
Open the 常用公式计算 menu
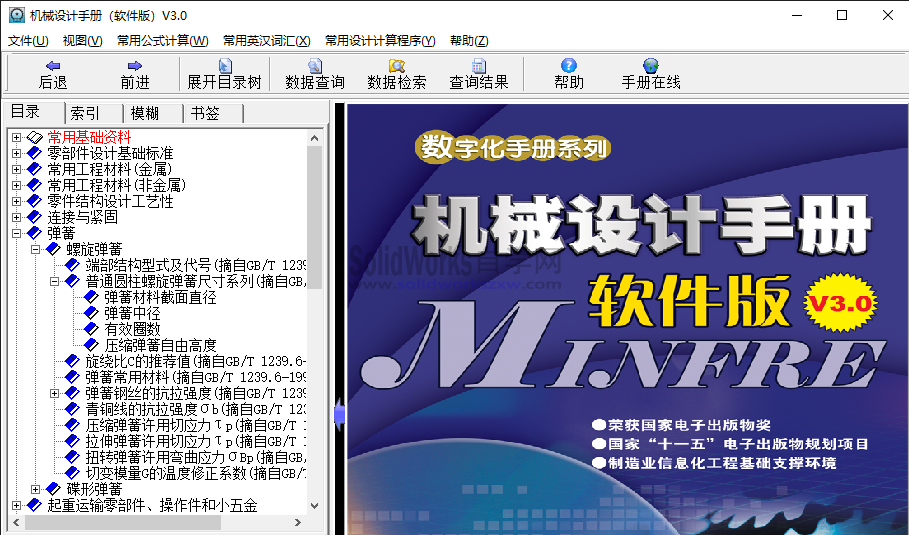[x=162, y=41]
